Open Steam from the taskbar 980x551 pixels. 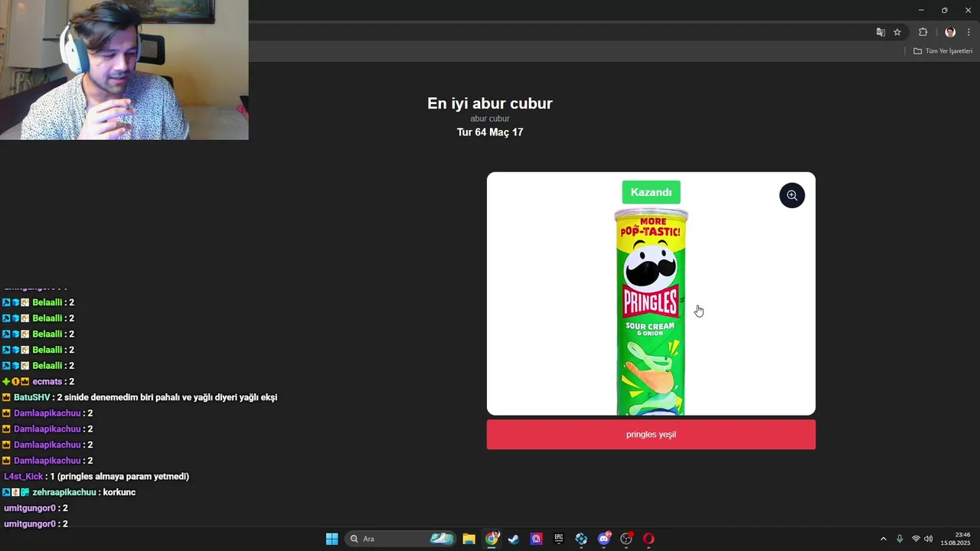point(514,539)
